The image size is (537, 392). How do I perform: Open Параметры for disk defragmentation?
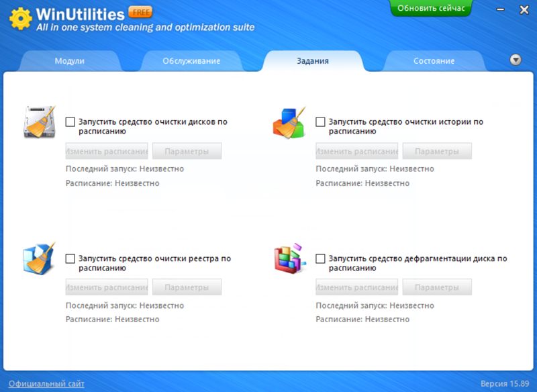437,287
